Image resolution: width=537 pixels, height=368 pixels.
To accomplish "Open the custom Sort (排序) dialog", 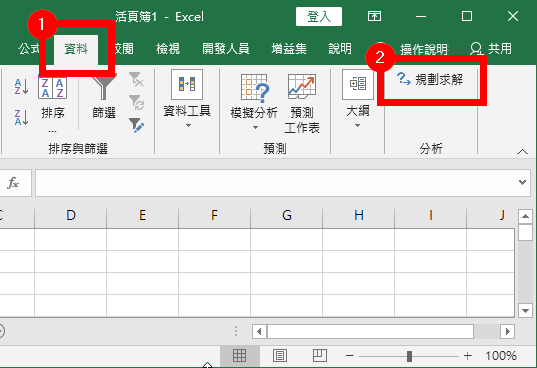I will [x=52, y=103].
